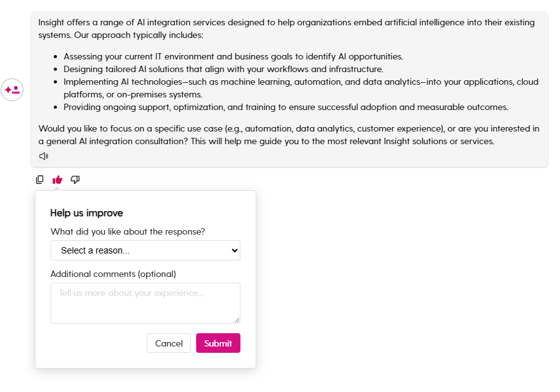Focus the additional comments text box
The image size is (560, 392).
coord(146,303)
